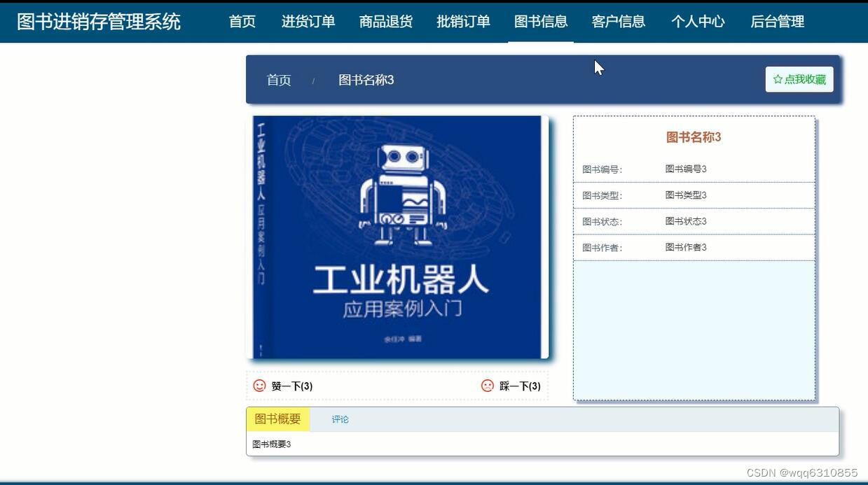The image size is (868, 485).
Task: Open the 首页 menu in top navigation
Action: pyautogui.click(x=242, y=22)
